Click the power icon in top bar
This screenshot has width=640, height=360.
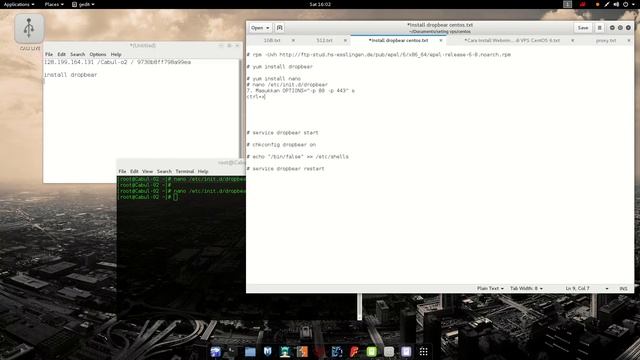[x=625, y=4]
